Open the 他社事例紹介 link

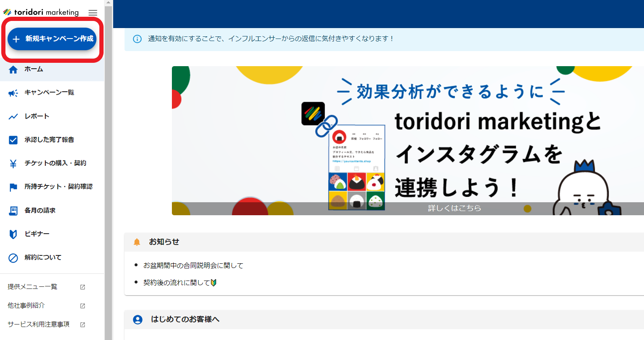pyautogui.click(x=26, y=306)
